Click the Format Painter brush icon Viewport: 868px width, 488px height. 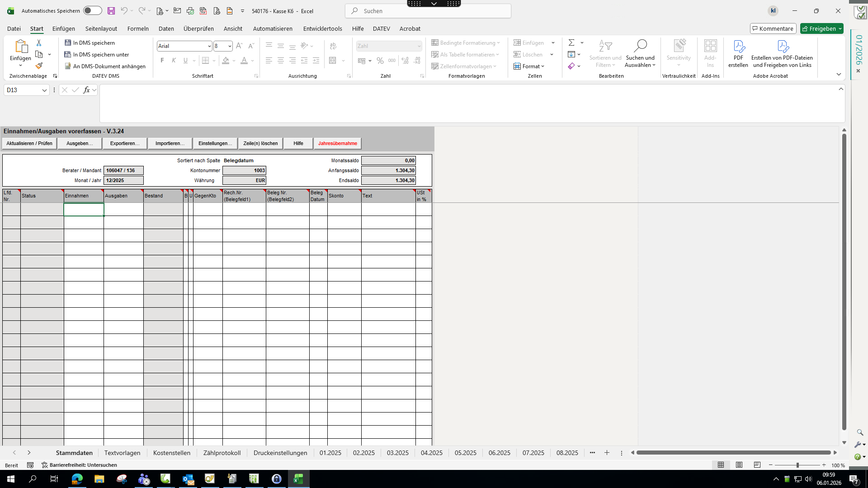[x=39, y=66]
